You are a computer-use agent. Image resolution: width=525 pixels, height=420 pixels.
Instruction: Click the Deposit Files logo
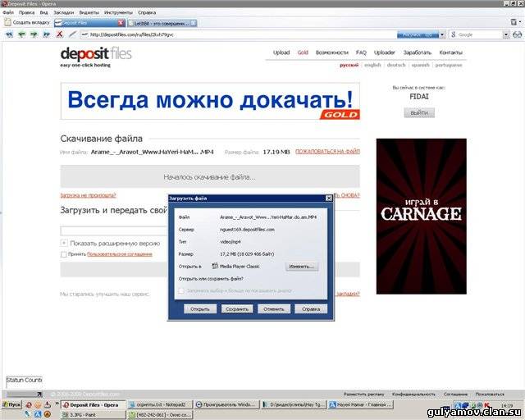coord(95,56)
